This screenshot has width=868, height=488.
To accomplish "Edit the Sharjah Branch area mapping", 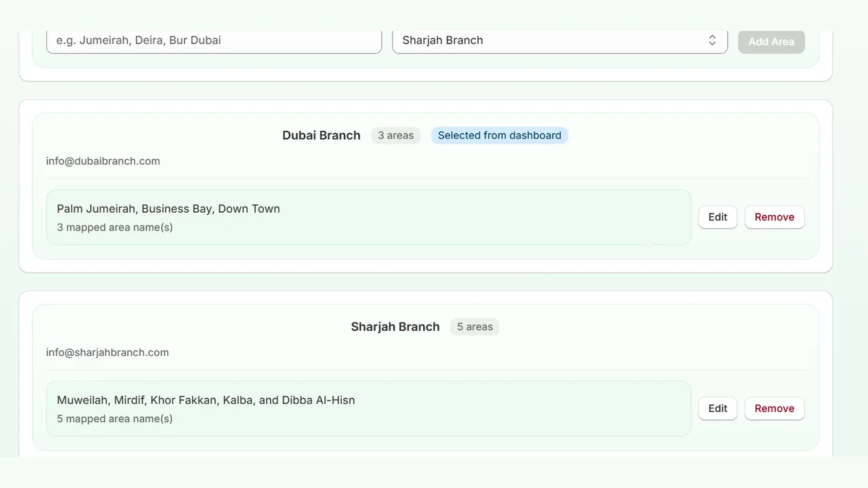I will (x=717, y=408).
